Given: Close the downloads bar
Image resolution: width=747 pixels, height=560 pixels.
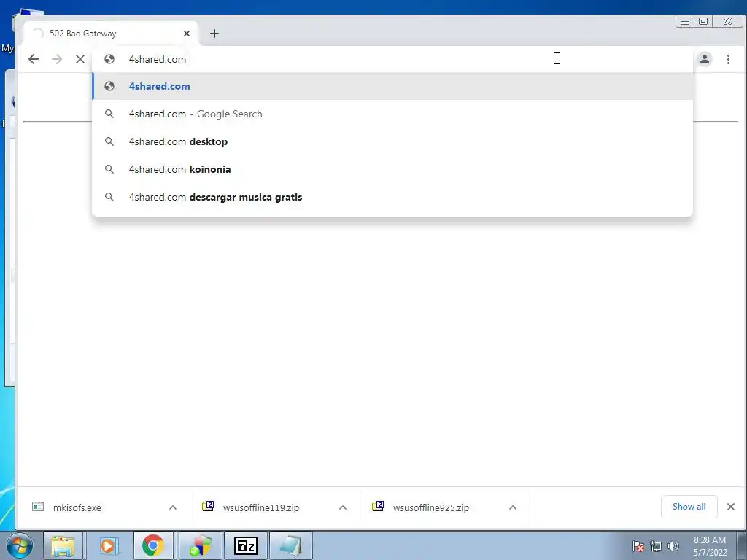Looking at the screenshot, I should [x=731, y=507].
